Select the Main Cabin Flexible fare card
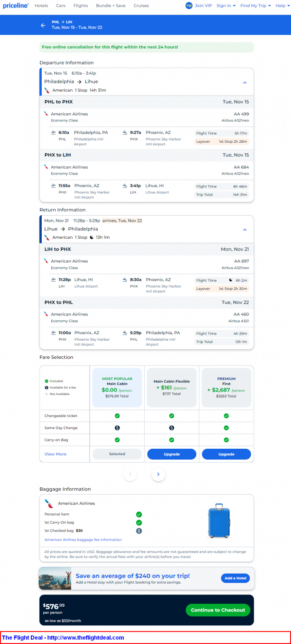The height and width of the screenshot is (644, 291). coord(172,388)
